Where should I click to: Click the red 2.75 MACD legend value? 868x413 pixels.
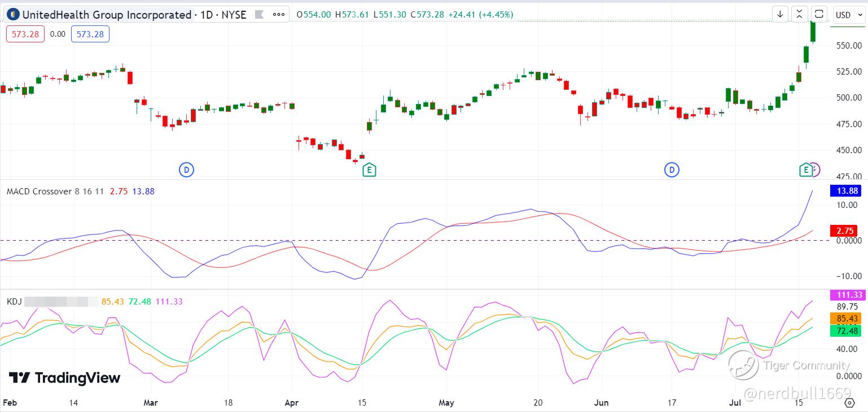pos(119,192)
